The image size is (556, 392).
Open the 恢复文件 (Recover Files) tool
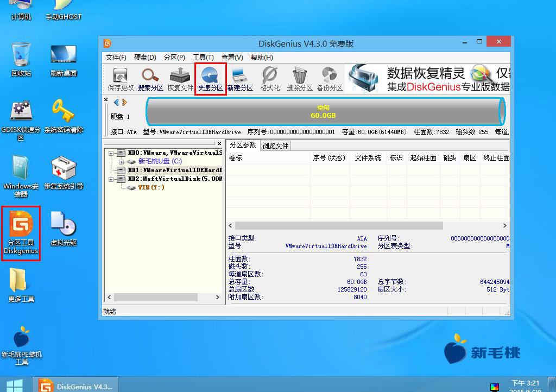pos(180,79)
